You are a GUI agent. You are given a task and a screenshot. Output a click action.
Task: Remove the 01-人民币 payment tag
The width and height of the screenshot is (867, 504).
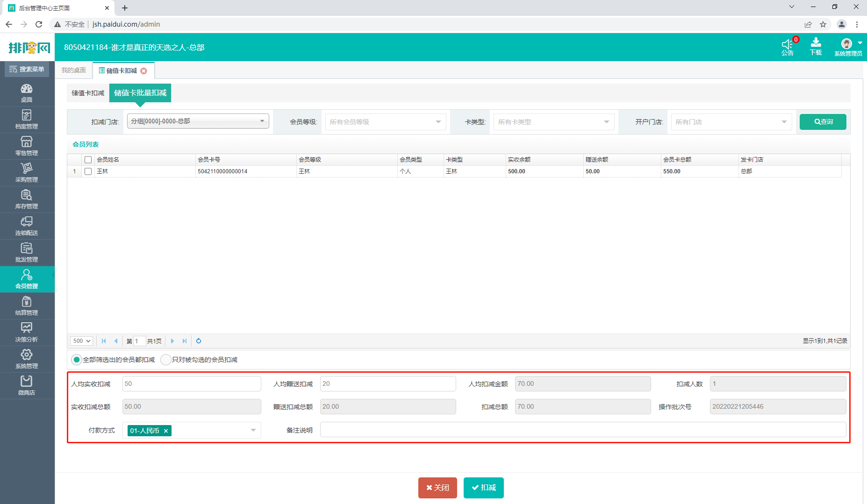coord(166,431)
